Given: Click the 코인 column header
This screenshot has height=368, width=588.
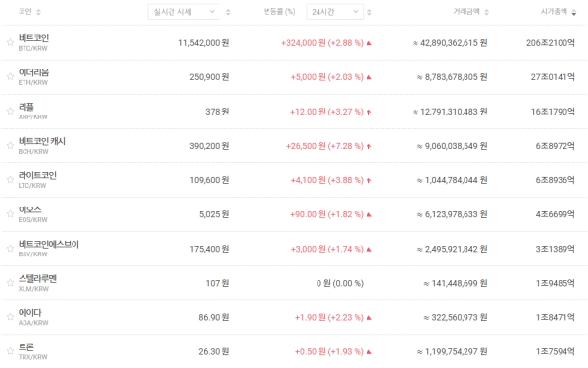Looking at the screenshot, I should point(25,11).
